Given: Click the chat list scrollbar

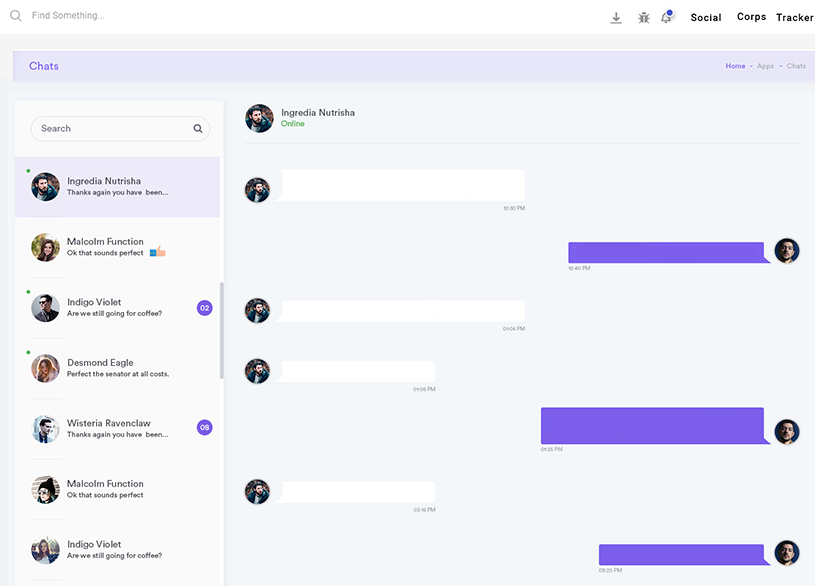Looking at the screenshot, I should click(x=221, y=330).
